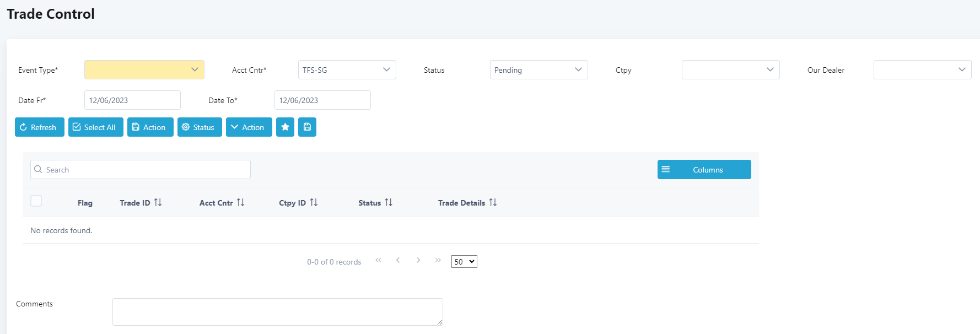Sort by Trade ID column arrows

(158, 203)
